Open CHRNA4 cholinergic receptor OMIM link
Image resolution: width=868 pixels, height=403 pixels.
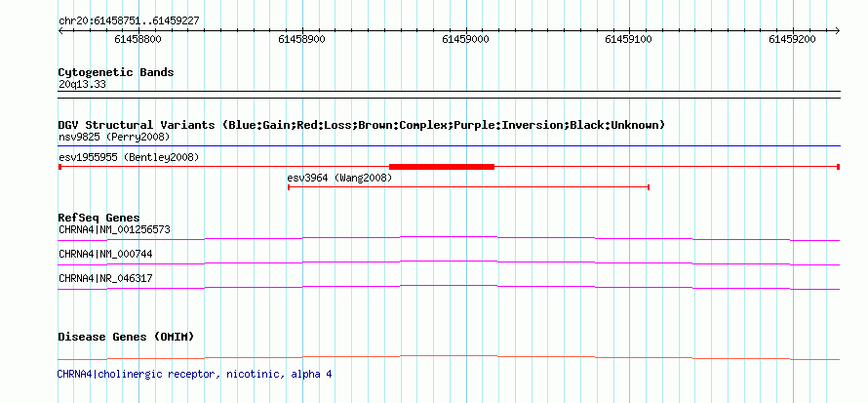(x=194, y=375)
